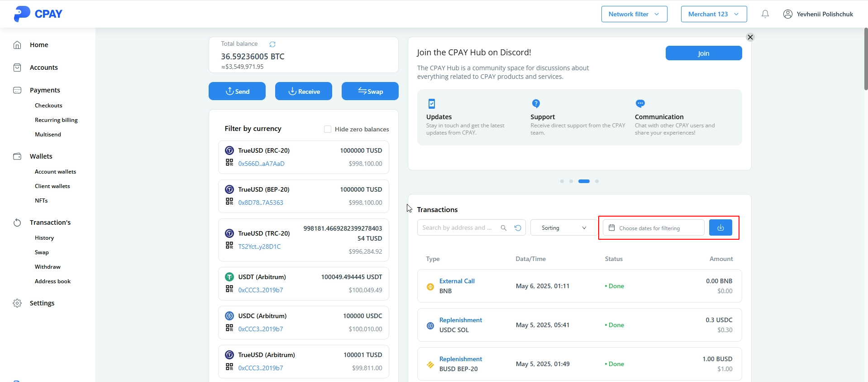Open the 0x566D..aA7AaD wallet address link

261,164
